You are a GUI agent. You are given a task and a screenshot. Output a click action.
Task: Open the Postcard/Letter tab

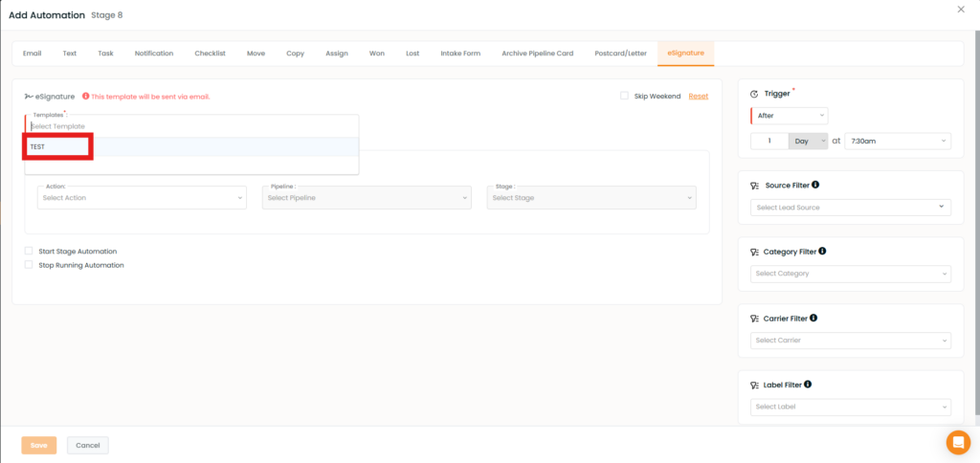(x=619, y=54)
